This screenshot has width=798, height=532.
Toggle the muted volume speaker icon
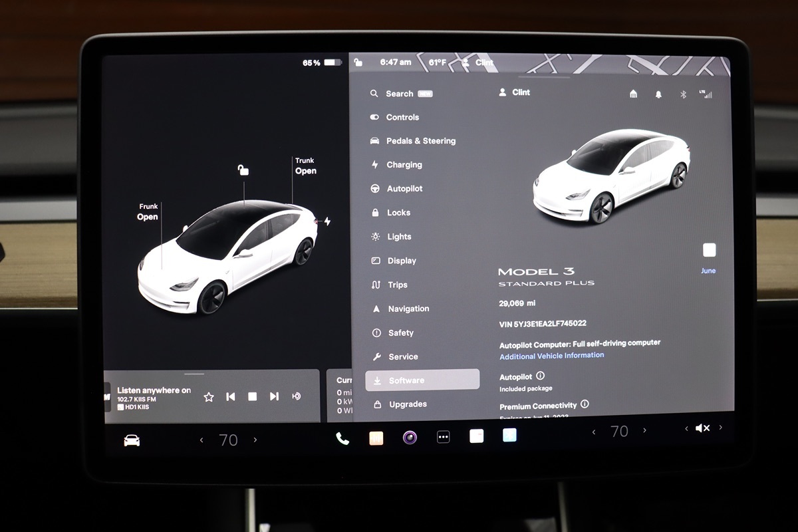click(x=702, y=429)
